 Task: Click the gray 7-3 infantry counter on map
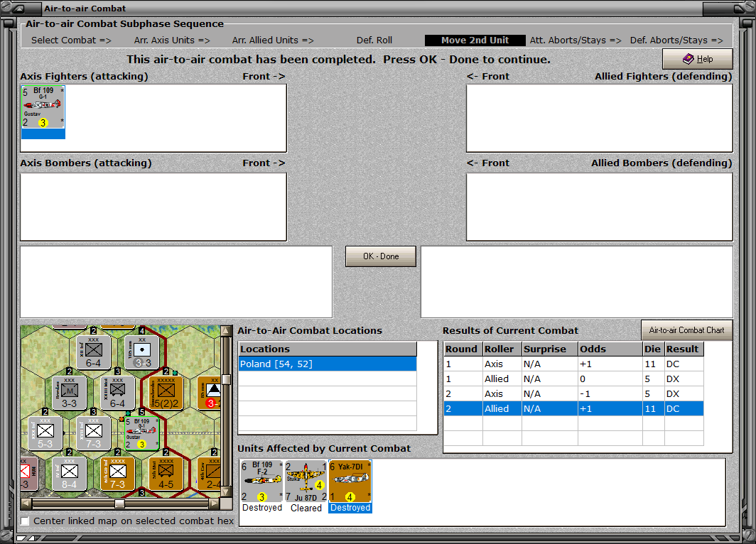pos(94,433)
